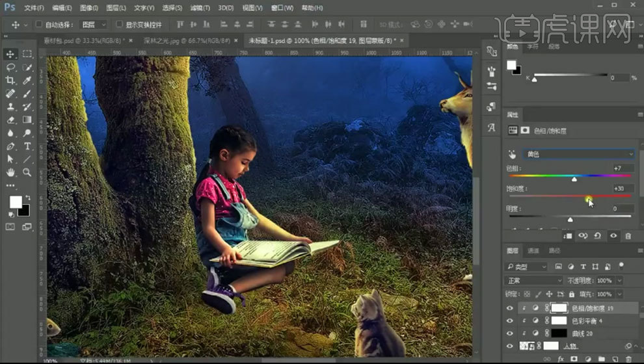The height and width of the screenshot is (364, 644).
Task: Open the 属性 panel flyout menu
Action: (x=640, y=114)
